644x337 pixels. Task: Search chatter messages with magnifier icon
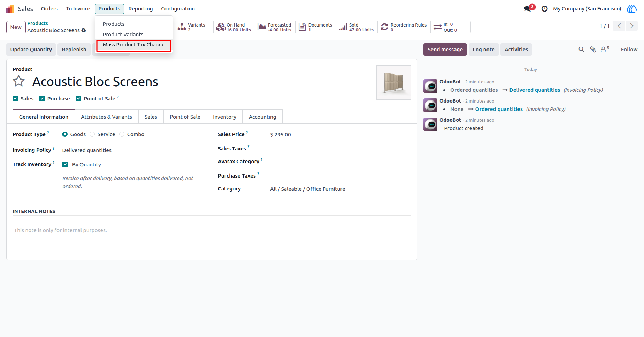pos(581,50)
